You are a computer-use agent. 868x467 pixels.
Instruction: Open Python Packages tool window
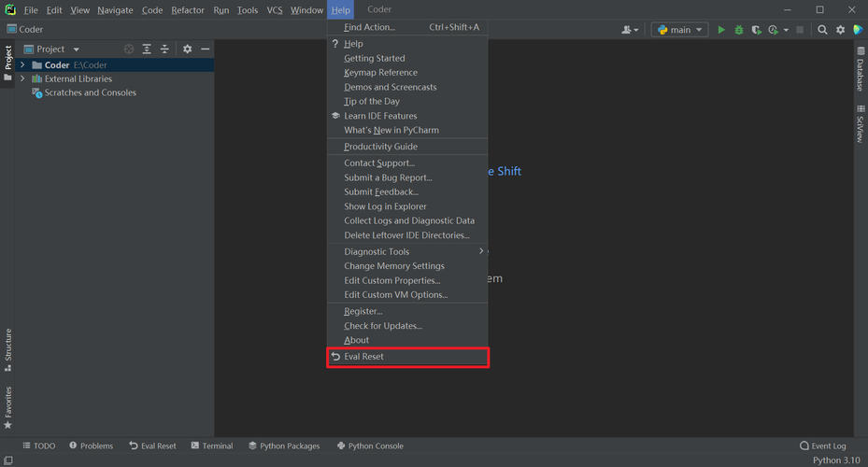pos(284,446)
